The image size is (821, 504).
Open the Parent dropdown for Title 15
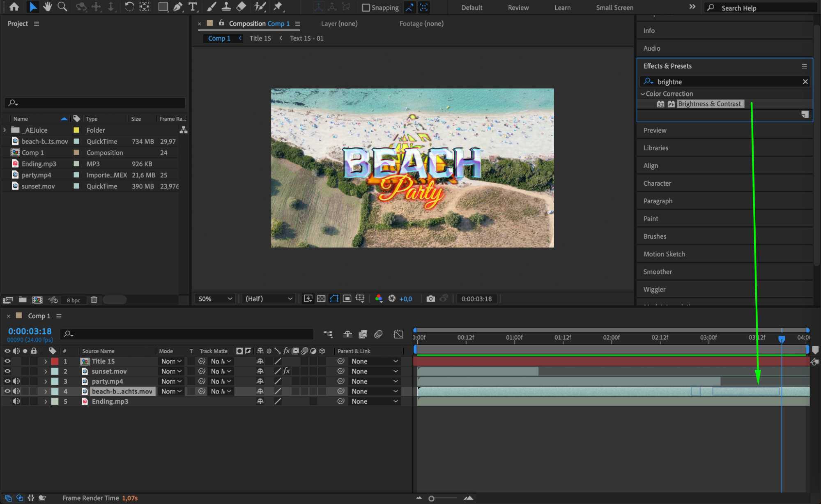pyautogui.click(x=374, y=361)
